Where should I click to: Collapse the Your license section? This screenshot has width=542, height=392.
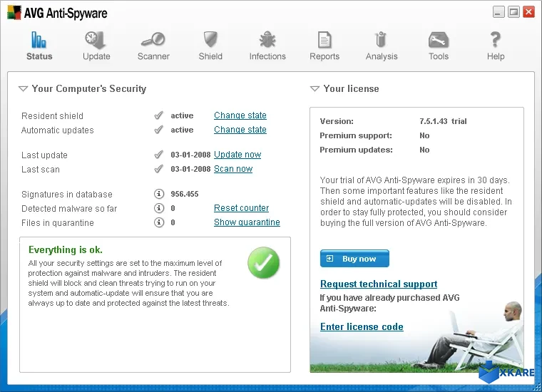click(315, 89)
